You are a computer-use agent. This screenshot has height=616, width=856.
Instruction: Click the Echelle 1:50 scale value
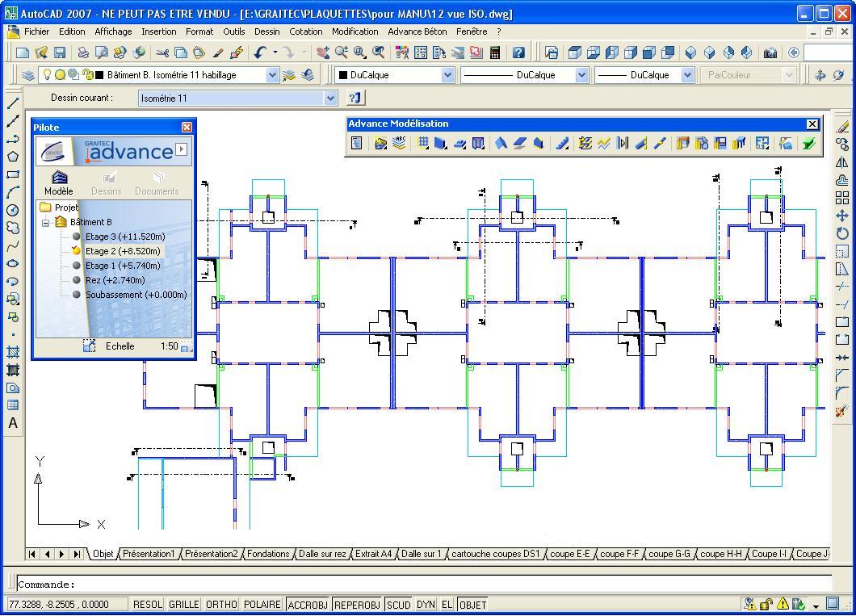[x=170, y=346]
